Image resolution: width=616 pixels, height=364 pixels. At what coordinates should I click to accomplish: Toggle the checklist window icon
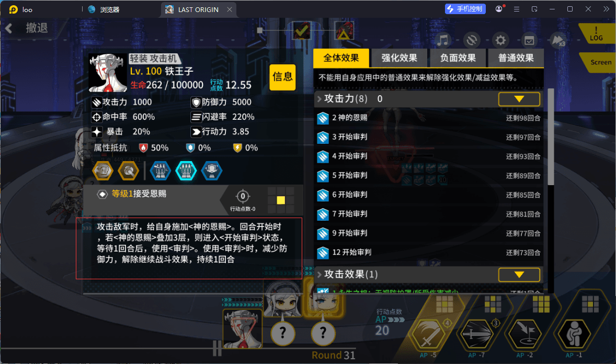(529, 40)
